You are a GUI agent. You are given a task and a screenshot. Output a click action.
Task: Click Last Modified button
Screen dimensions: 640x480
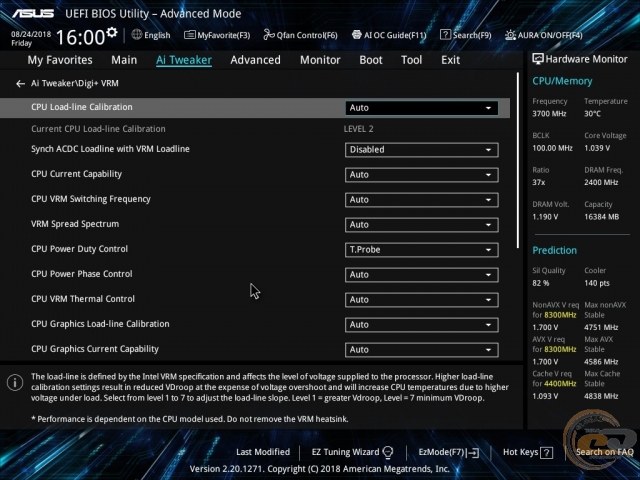(x=263, y=452)
